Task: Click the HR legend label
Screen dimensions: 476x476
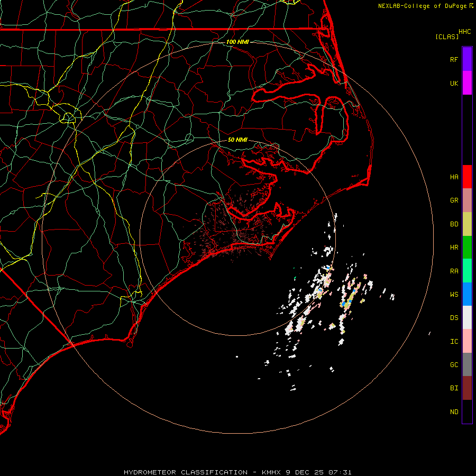Action: [x=454, y=248]
